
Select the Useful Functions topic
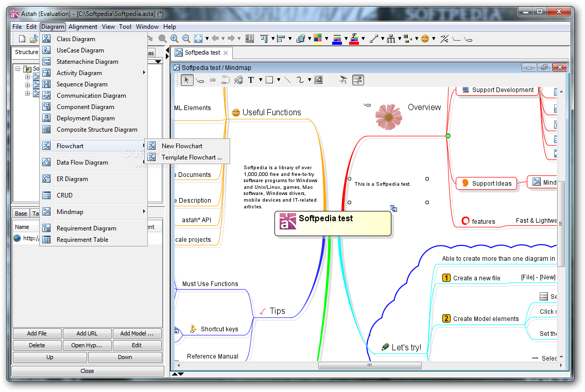pyautogui.click(x=266, y=113)
